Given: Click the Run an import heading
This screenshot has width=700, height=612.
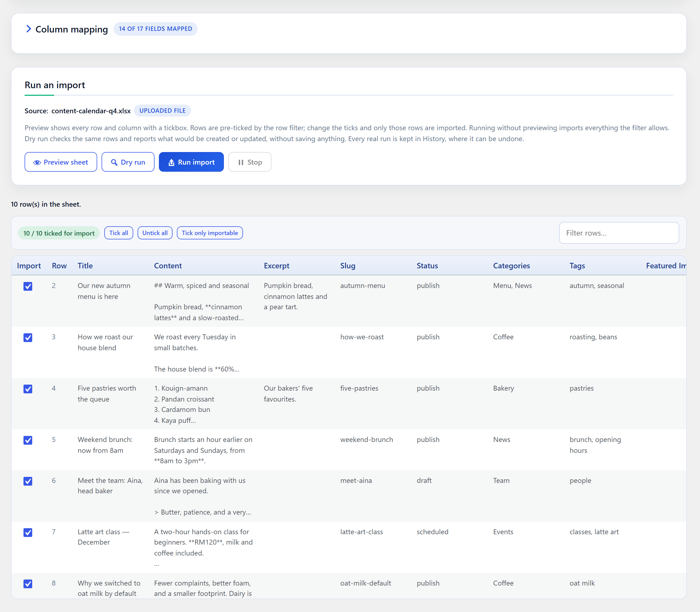Looking at the screenshot, I should point(55,85).
